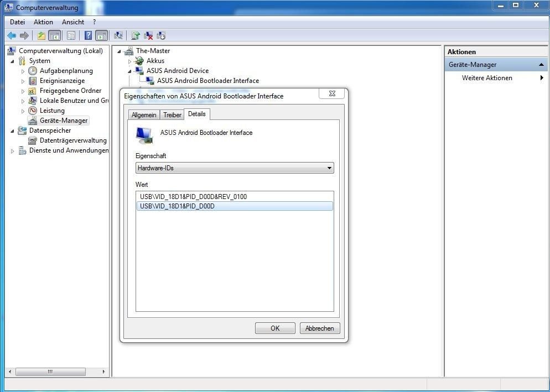
Task: Open the Datei menu
Action: tap(17, 22)
